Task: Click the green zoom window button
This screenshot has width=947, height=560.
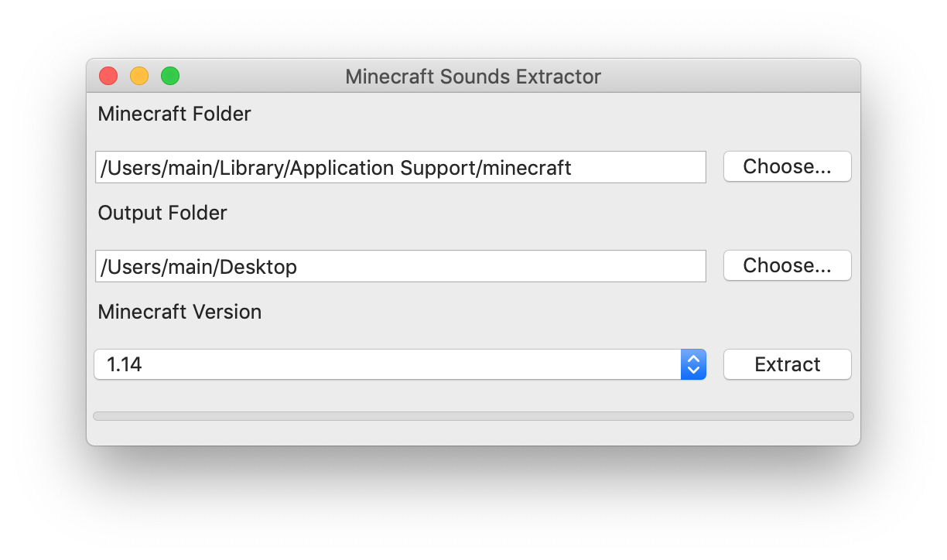Action: pyautogui.click(x=170, y=76)
